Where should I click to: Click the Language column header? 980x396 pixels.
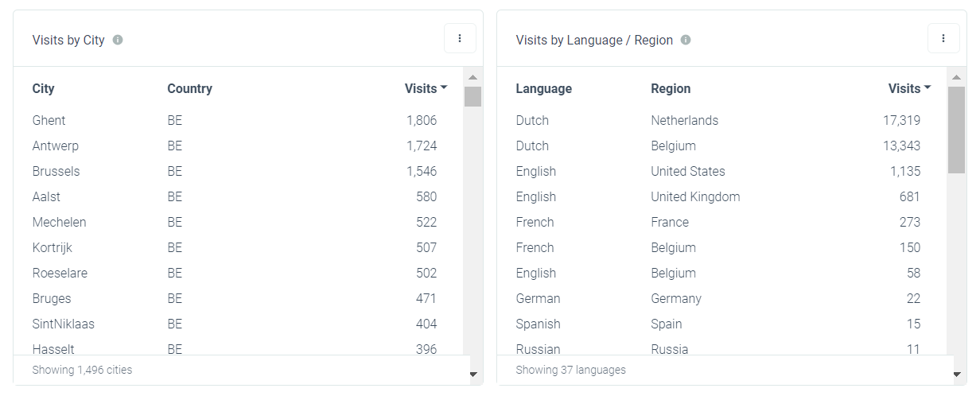(x=544, y=88)
